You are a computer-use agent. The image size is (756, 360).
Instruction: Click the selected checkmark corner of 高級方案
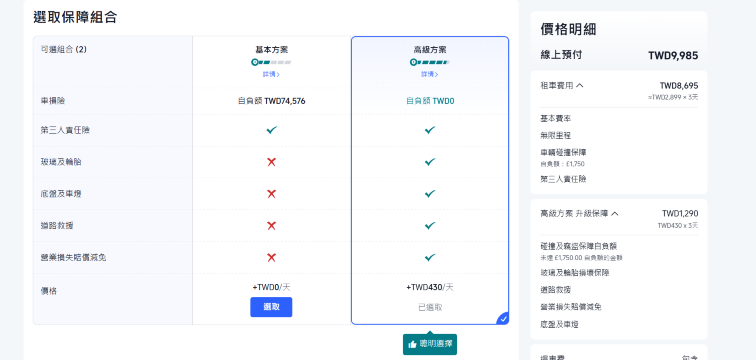[x=503, y=319]
